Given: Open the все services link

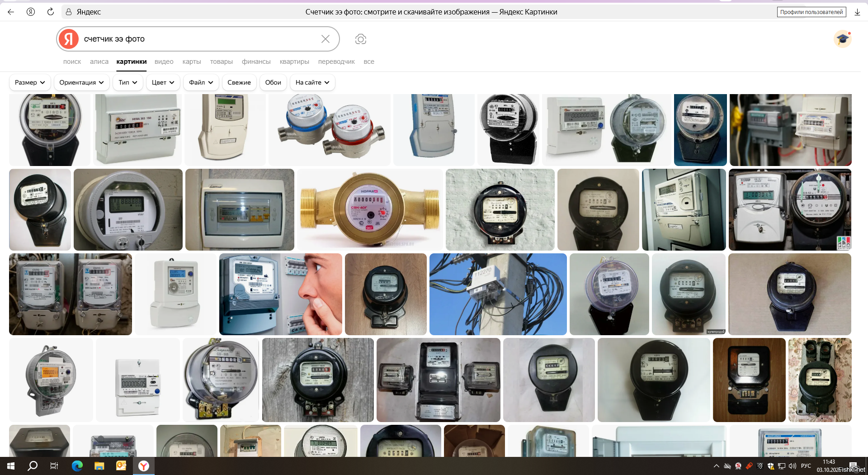Looking at the screenshot, I should coord(369,62).
